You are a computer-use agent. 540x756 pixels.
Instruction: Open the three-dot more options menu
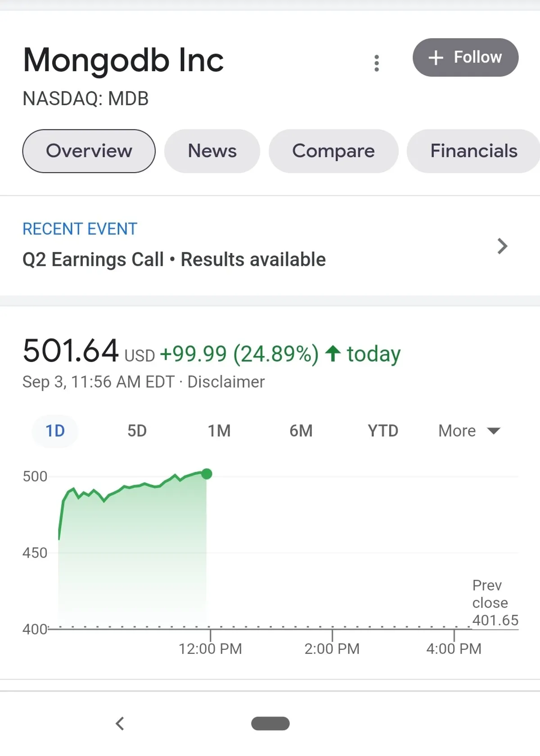tap(377, 63)
